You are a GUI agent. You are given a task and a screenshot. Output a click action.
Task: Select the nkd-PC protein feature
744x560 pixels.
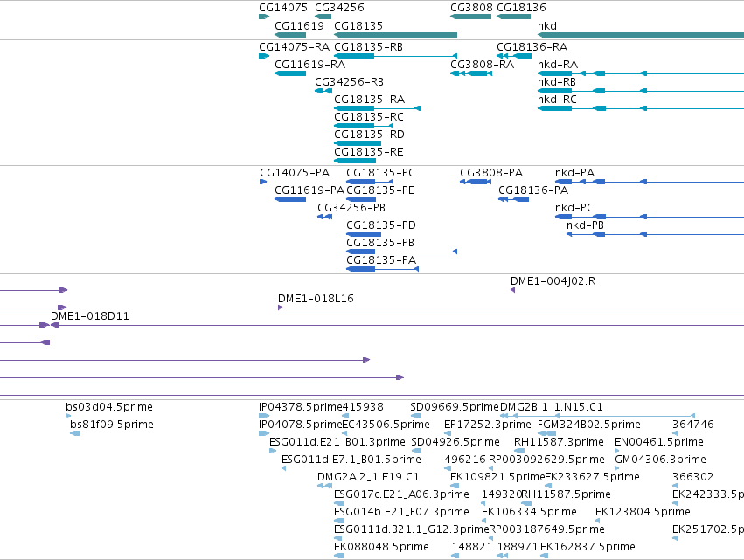(x=650, y=217)
